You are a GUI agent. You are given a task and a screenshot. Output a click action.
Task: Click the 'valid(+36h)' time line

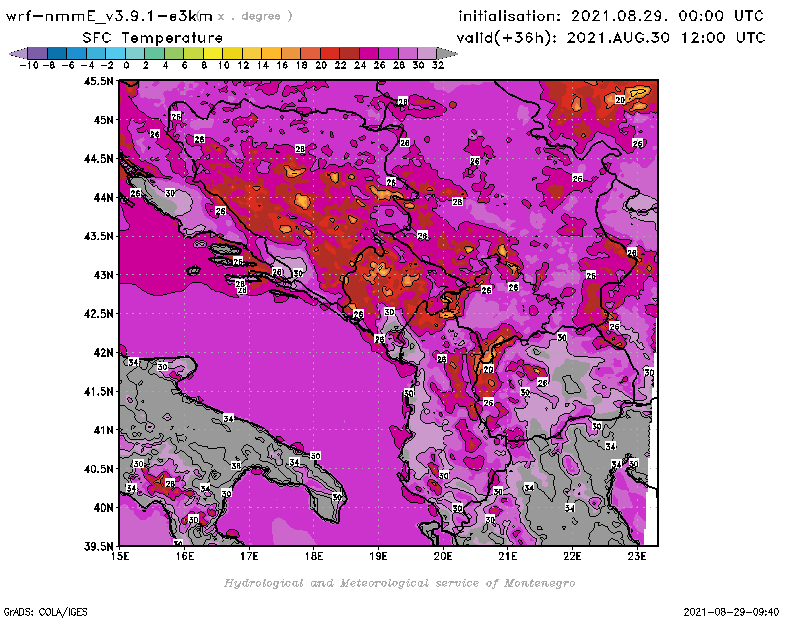point(611,38)
